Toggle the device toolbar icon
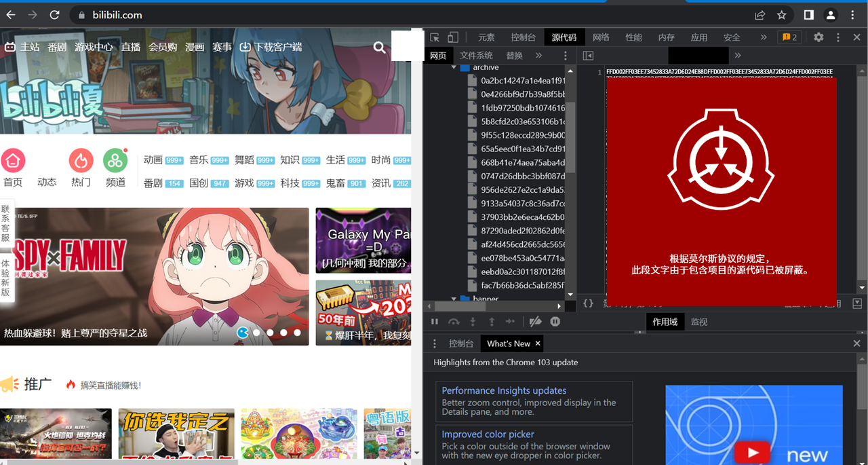The width and height of the screenshot is (868, 465). (x=453, y=37)
